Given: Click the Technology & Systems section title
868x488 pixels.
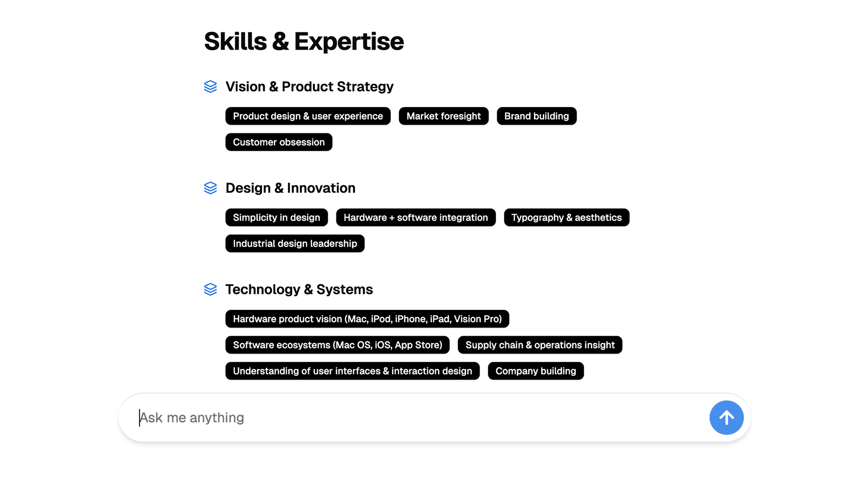Looking at the screenshot, I should pyautogui.click(x=299, y=290).
